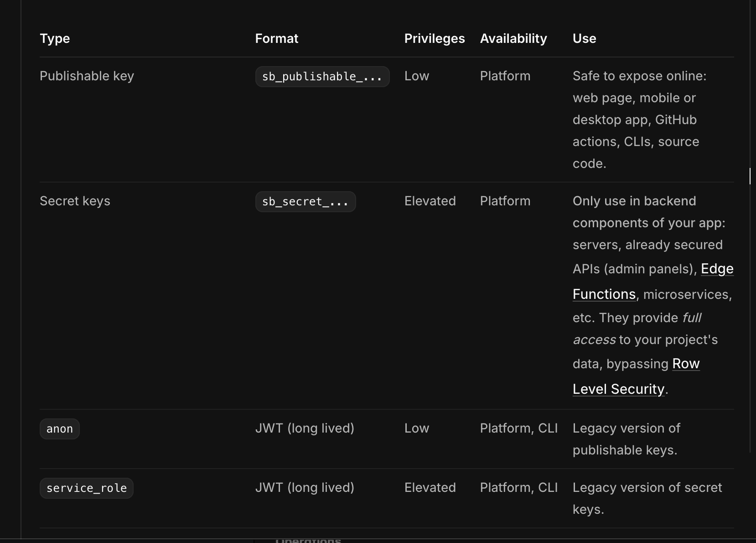Click 'Safe to expose online' use description
Viewport: 756px width, 543px height.
click(x=640, y=120)
